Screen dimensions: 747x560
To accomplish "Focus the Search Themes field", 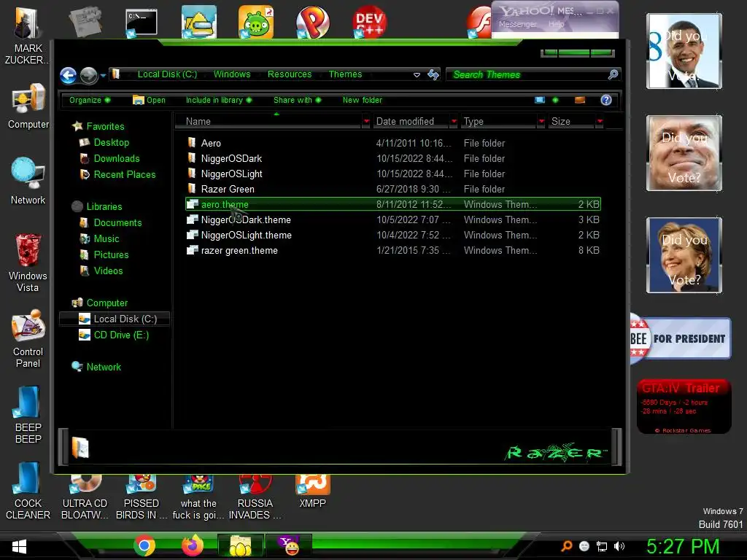I will pos(527,74).
